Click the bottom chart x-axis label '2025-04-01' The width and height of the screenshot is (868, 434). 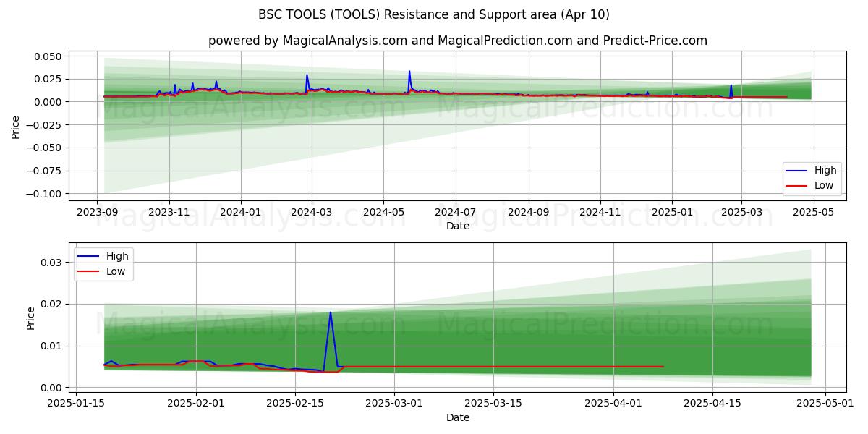(613, 404)
